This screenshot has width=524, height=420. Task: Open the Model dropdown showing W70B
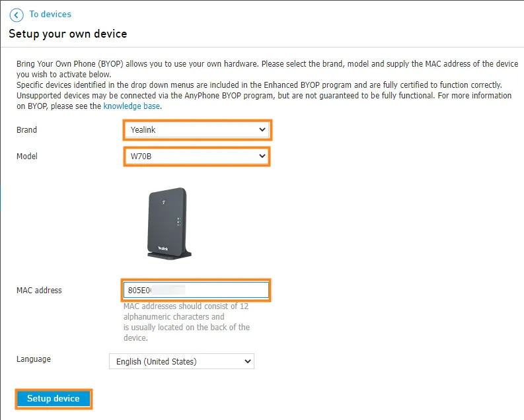(197, 157)
